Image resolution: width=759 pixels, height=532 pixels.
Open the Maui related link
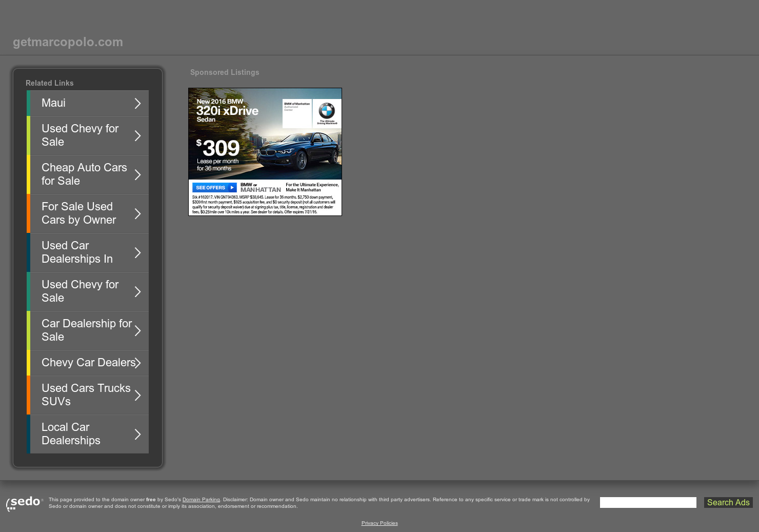[x=88, y=103]
